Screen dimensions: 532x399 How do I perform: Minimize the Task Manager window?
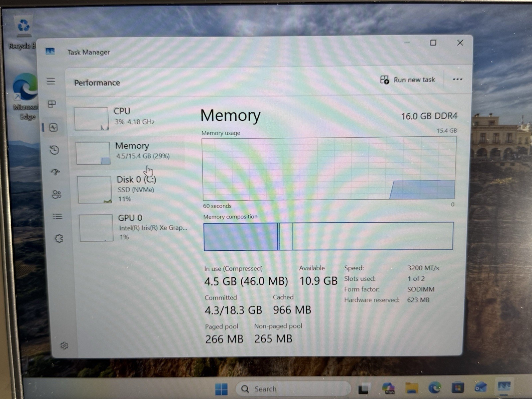tap(407, 43)
